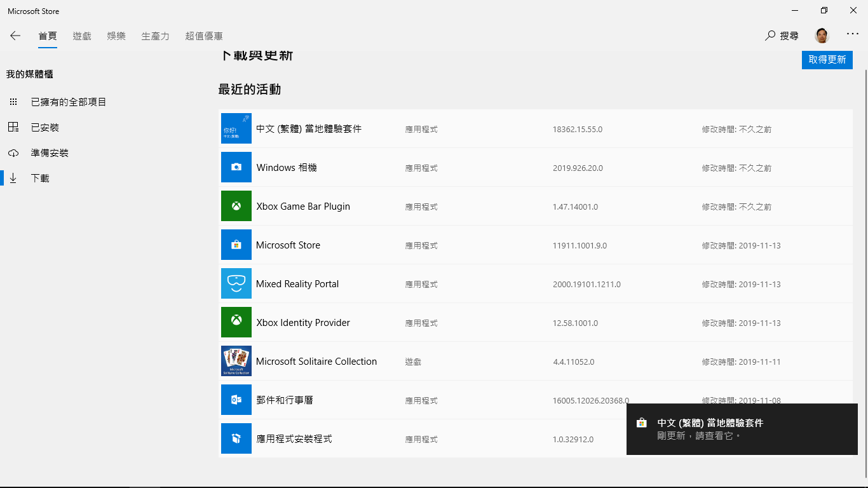Open the three-dots more menu
Screen dimensions: 868x488
[853, 34]
